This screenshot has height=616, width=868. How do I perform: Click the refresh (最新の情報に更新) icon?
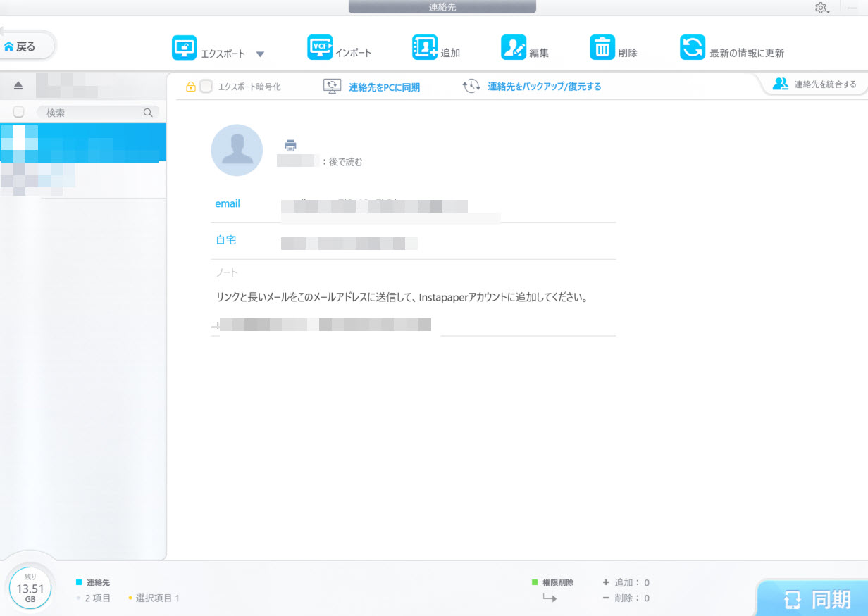692,48
